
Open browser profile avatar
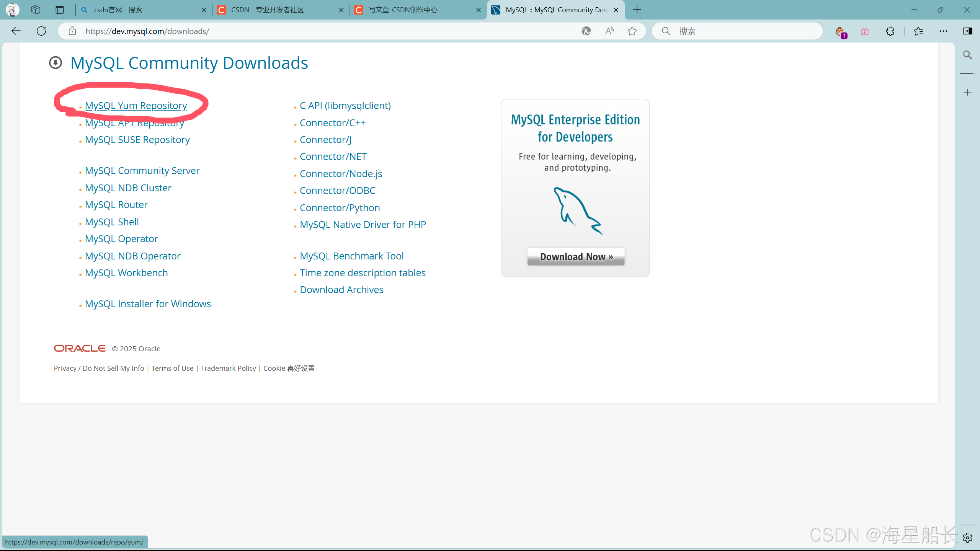[12, 10]
